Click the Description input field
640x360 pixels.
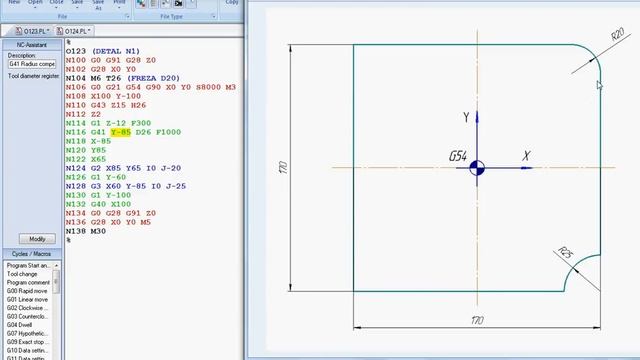coord(32,64)
